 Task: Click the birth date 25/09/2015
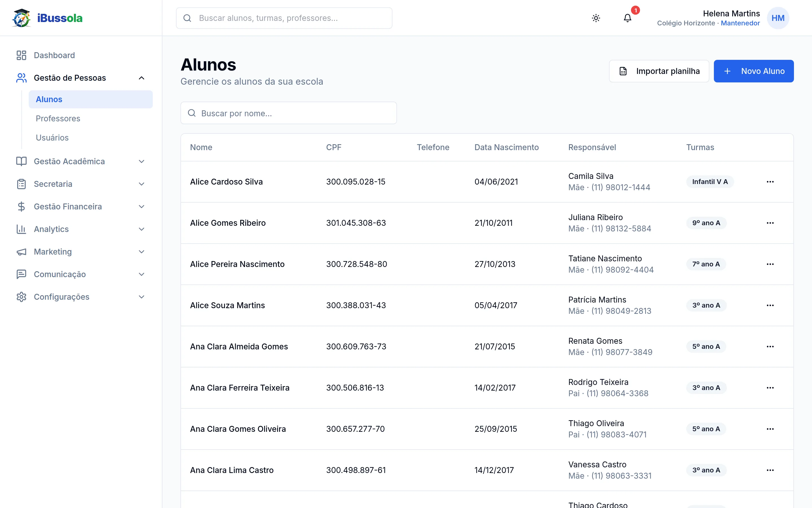point(496,429)
